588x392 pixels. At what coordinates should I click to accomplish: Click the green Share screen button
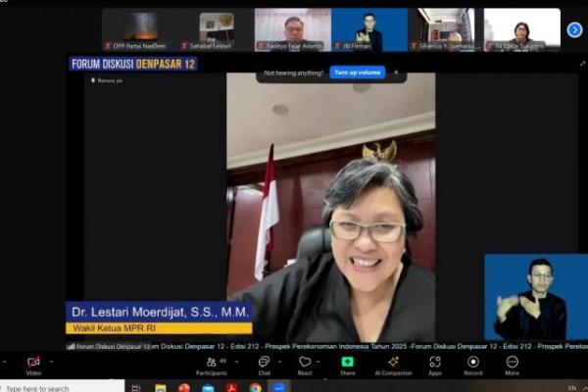tap(347, 366)
